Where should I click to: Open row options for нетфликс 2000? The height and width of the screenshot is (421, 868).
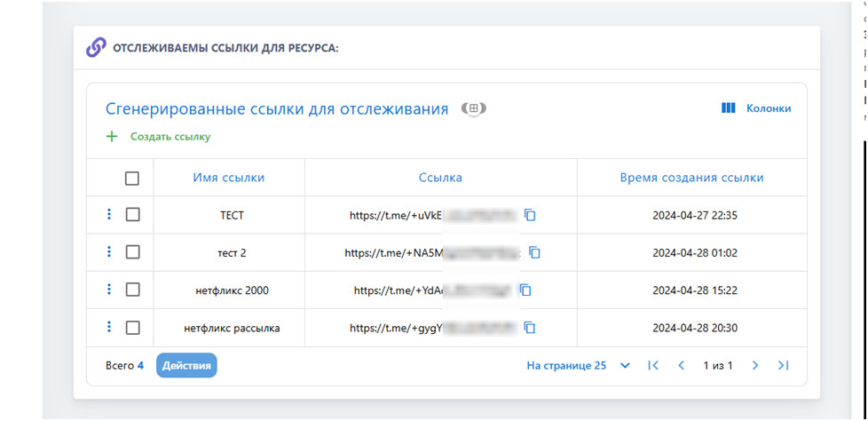click(x=109, y=290)
